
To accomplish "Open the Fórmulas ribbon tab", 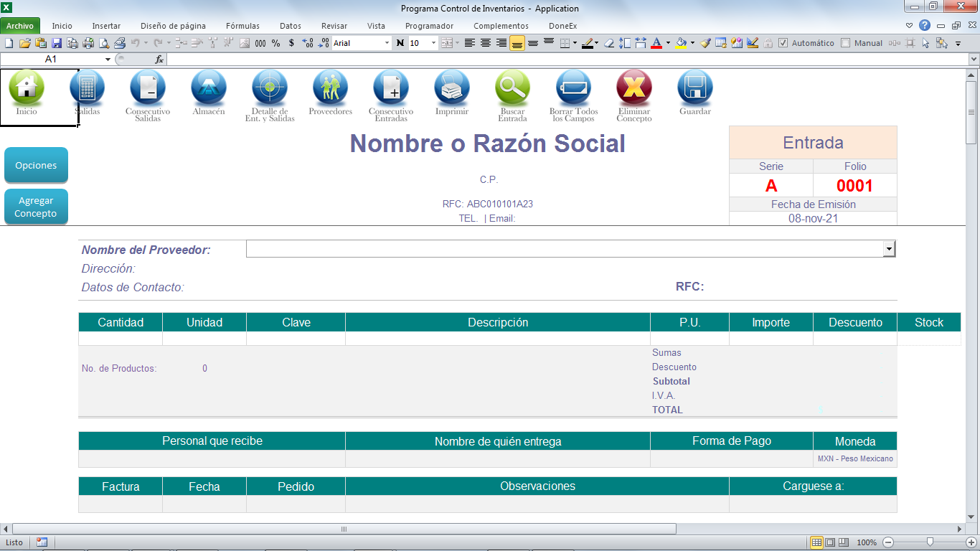I will pyautogui.click(x=242, y=26).
